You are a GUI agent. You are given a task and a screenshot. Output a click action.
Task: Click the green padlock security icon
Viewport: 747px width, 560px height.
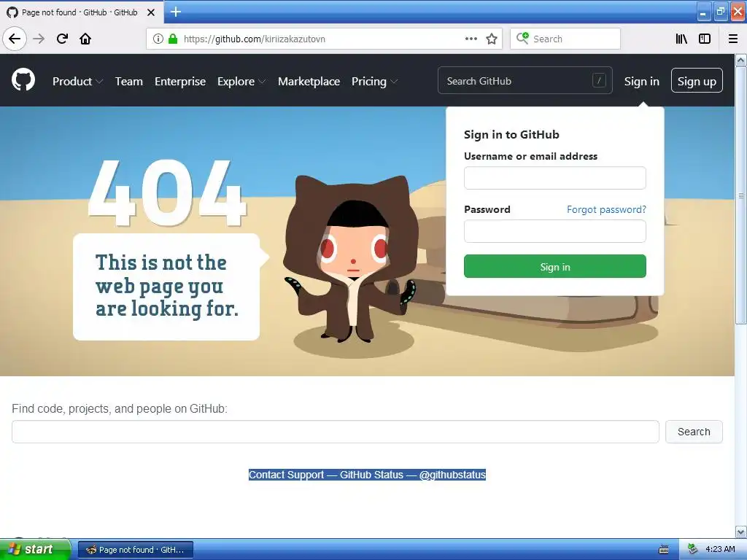click(x=173, y=39)
